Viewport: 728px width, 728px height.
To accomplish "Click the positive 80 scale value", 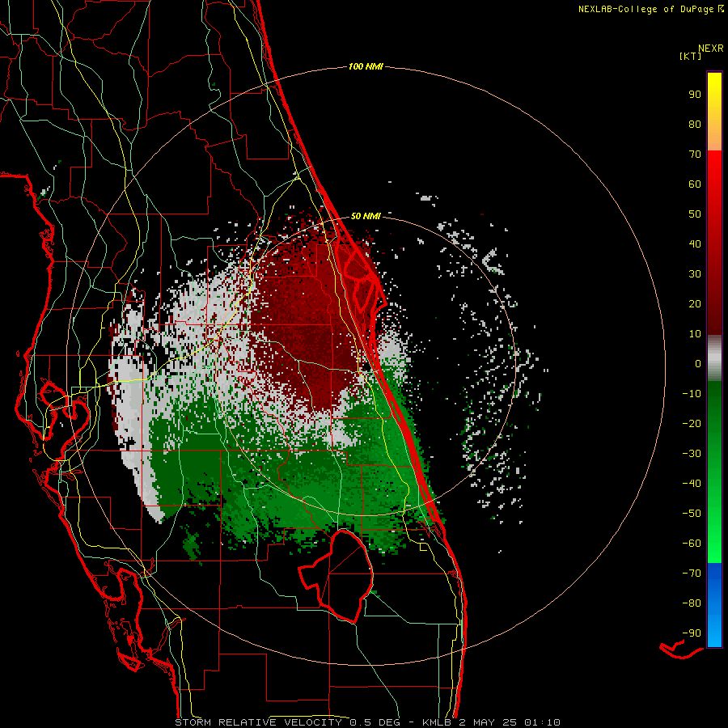I will click(695, 124).
